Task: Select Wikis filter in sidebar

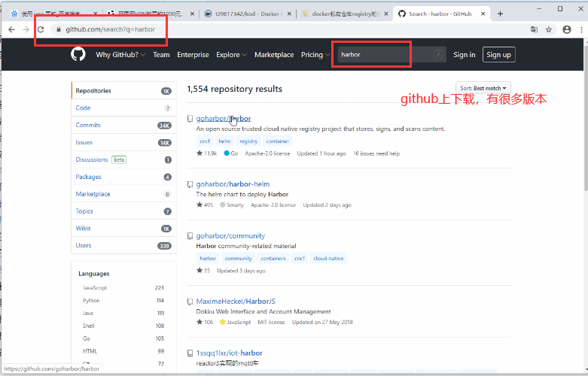Action: tap(123, 229)
